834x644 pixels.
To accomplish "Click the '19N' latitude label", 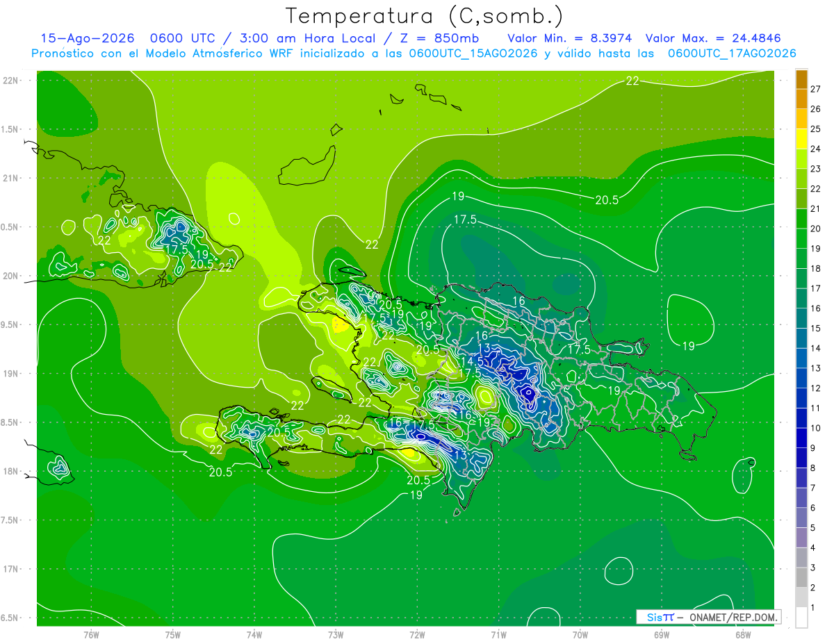I will click(10, 374).
